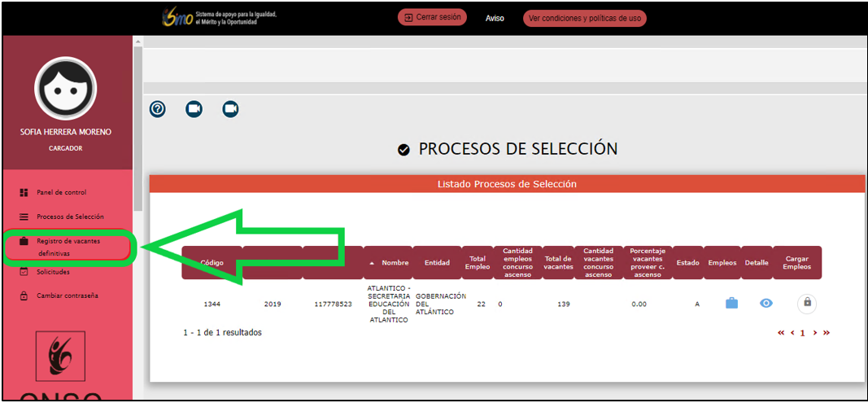Click the first video camera icon

point(194,109)
